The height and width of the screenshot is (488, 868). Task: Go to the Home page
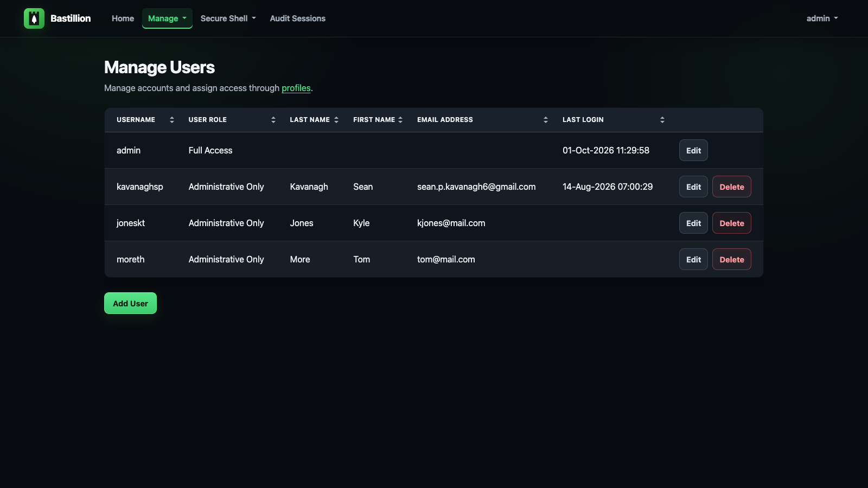point(123,18)
